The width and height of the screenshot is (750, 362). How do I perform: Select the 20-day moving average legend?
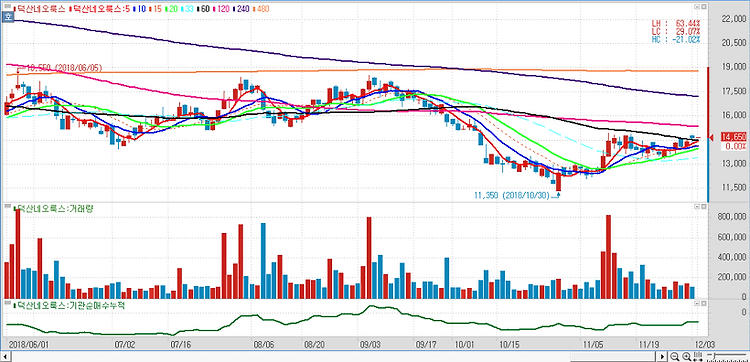click(171, 9)
